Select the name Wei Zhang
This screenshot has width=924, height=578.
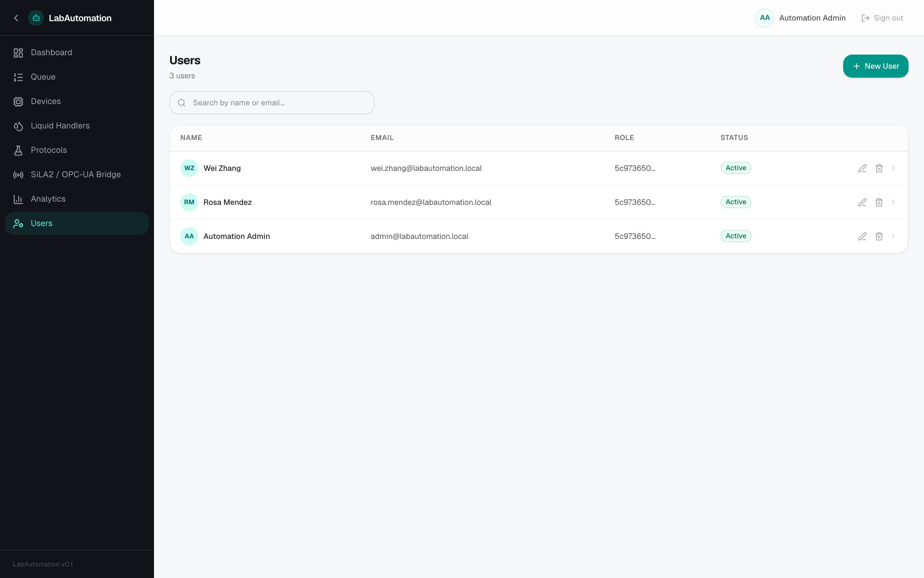(222, 168)
